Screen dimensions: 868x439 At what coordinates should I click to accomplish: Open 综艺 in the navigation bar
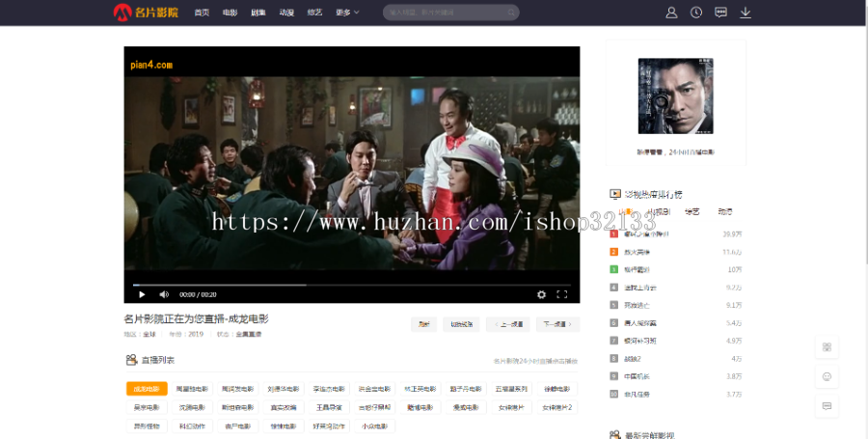coord(315,13)
